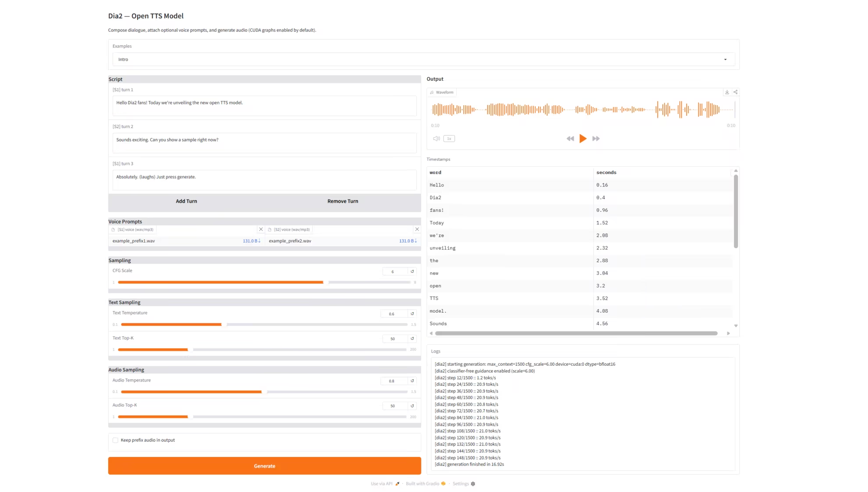This screenshot has width=868, height=492.
Task: Play the generated audio
Action: 583,139
